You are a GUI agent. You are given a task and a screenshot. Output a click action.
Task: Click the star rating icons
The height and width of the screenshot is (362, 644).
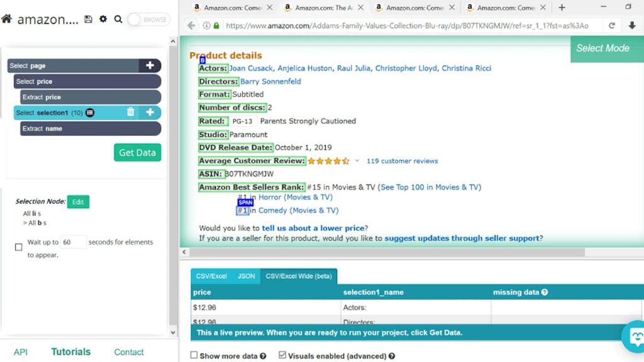(x=328, y=161)
